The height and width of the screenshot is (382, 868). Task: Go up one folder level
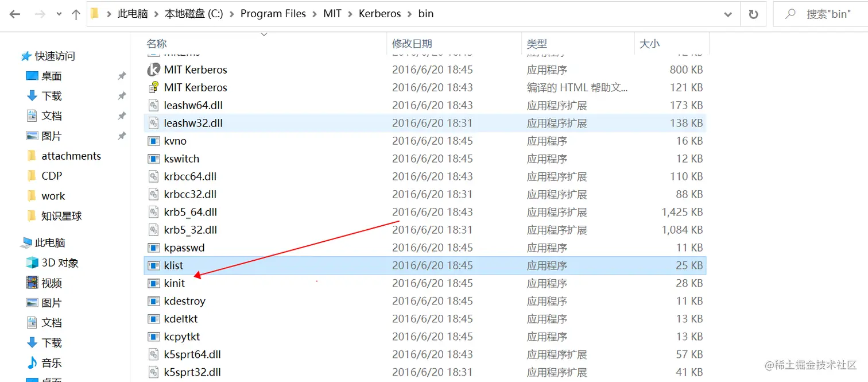(76, 14)
